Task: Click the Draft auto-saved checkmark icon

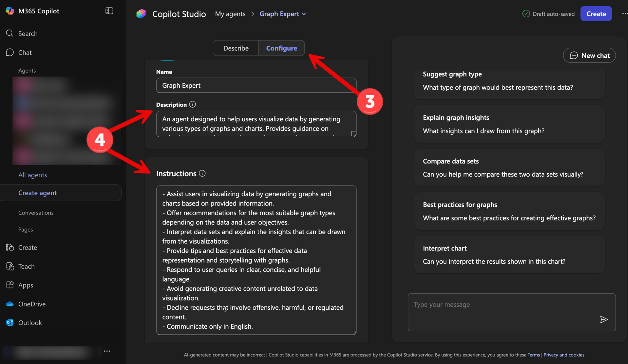Action: point(526,14)
